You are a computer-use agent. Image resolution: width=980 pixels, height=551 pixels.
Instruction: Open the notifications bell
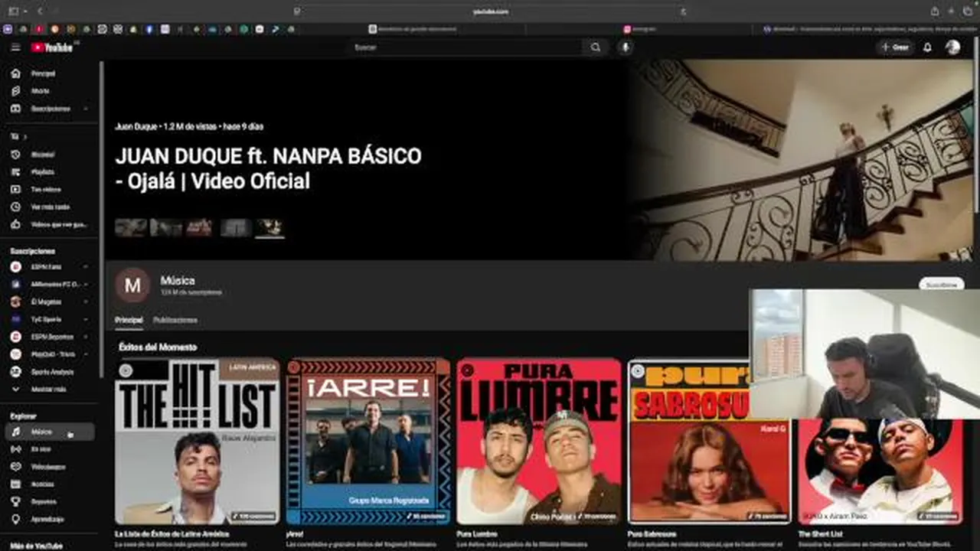pos(927,47)
